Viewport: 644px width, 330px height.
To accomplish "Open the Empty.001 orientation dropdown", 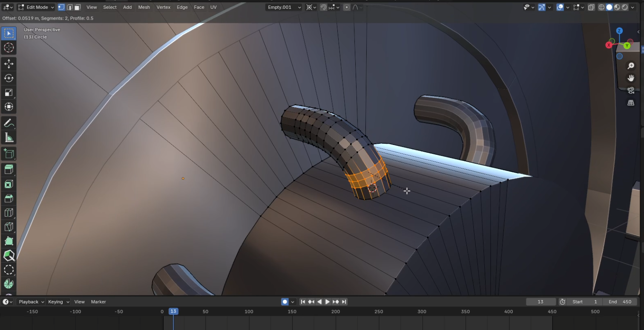I will pos(284,7).
